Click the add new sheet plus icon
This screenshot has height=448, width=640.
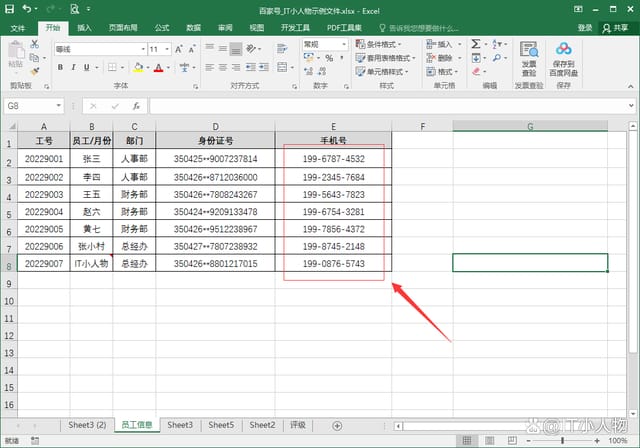coord(337,425)
